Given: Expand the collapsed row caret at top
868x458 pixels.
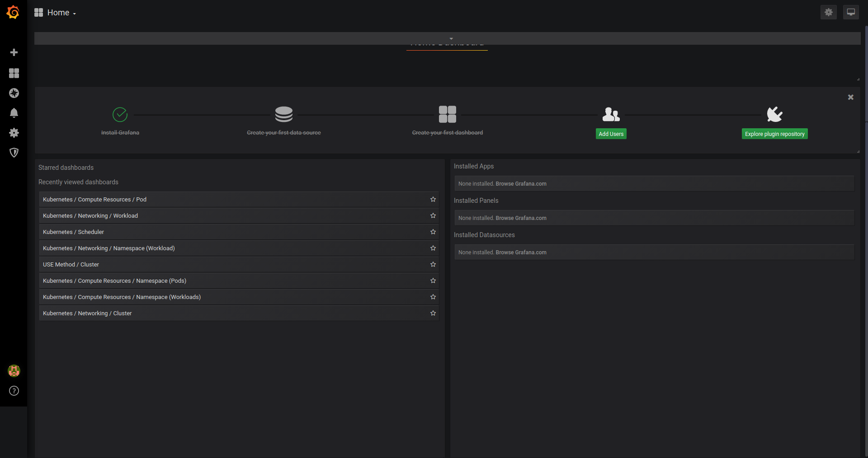Looking at the screenshot, I should click(451, 38).
